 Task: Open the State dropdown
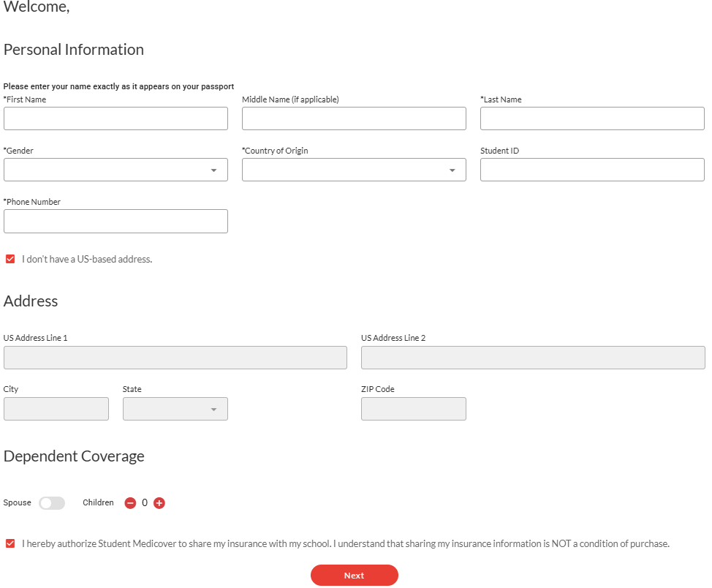coord(175,409)
